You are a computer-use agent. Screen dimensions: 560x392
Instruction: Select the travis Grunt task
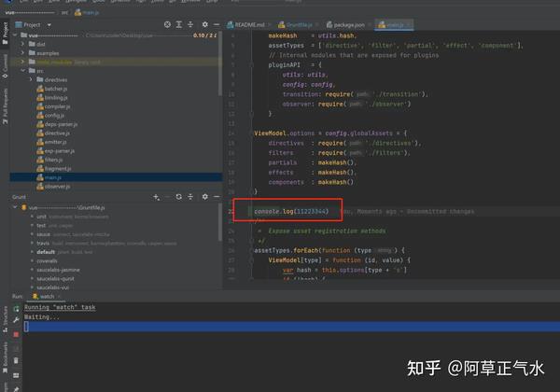[x=43, y=243]
